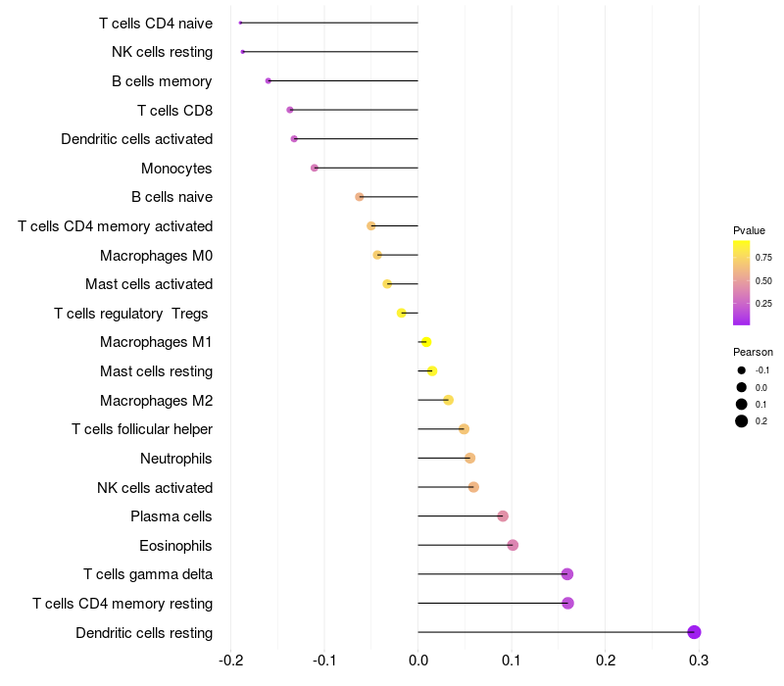The height and width of the screenshot is (686, 784).
Task: Click the Pvalue color gradient bar
Action: tap(741, 282)
